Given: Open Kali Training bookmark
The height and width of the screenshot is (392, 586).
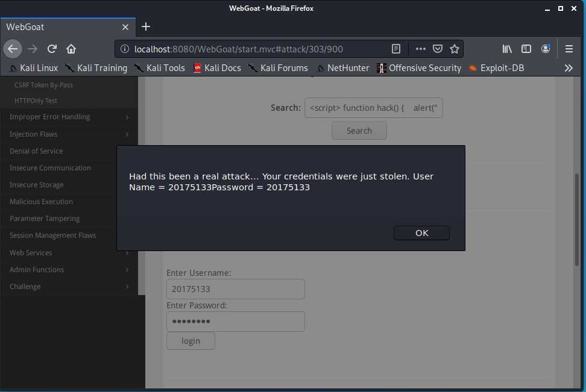Looking at the screenshot, I should (96, 68).
